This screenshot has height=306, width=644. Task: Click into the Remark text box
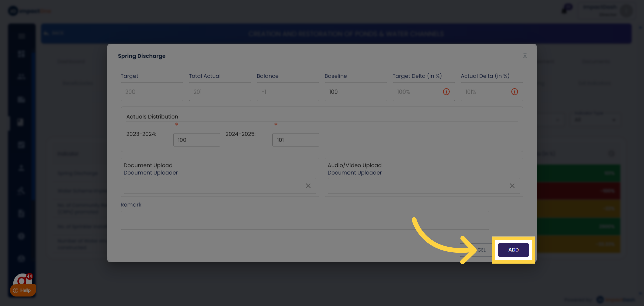[305, 220]
